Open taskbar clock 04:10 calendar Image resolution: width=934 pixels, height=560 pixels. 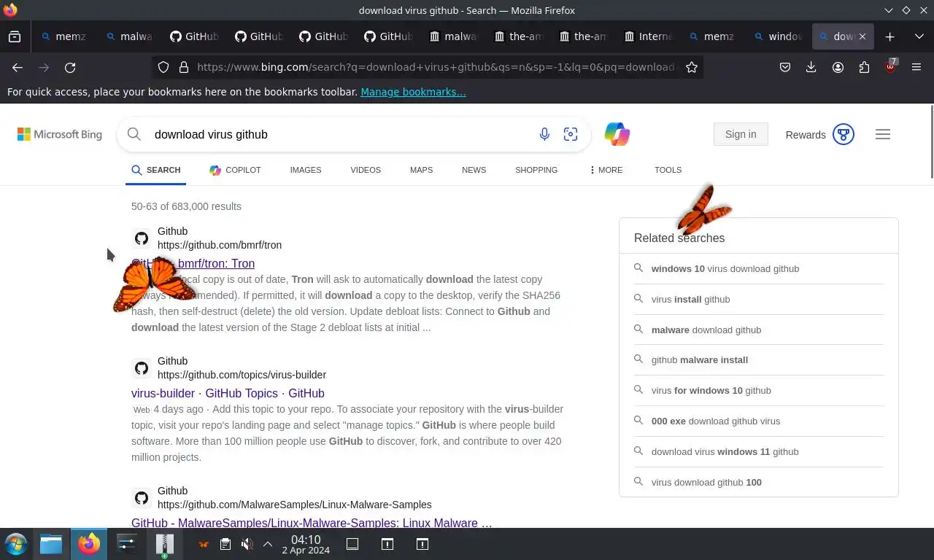tap(306, 545)
